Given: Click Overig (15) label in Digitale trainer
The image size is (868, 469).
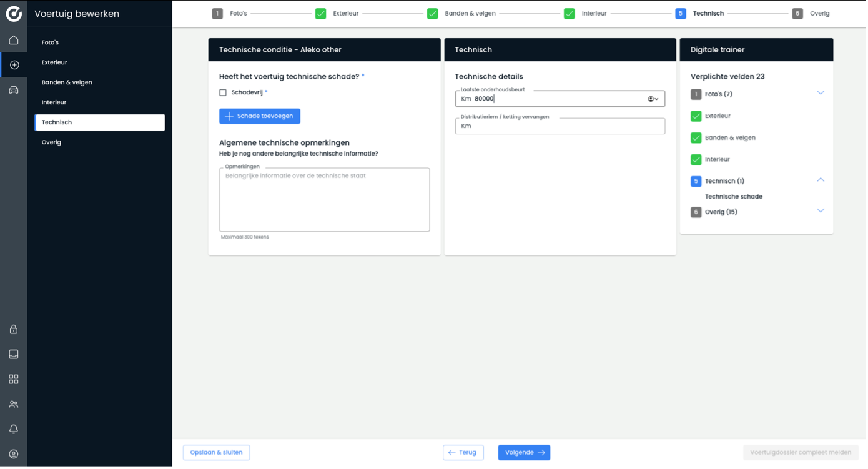Looking at the screenshot, I should point(721,212).
